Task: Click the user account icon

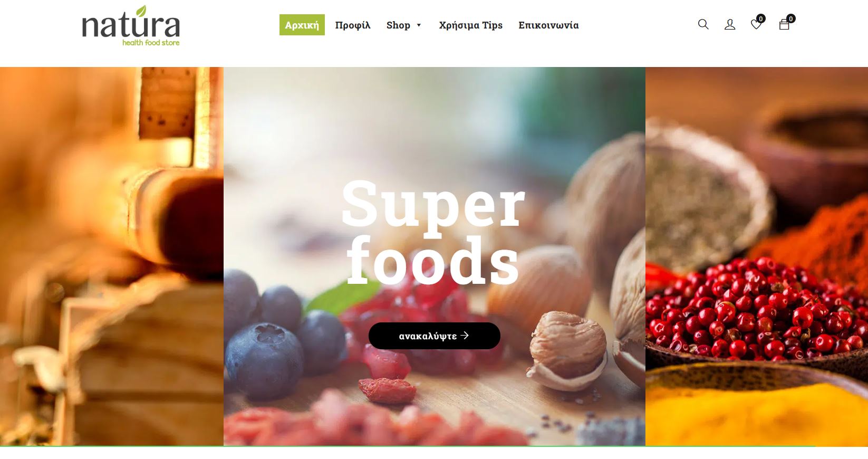Action: [730, 24]
